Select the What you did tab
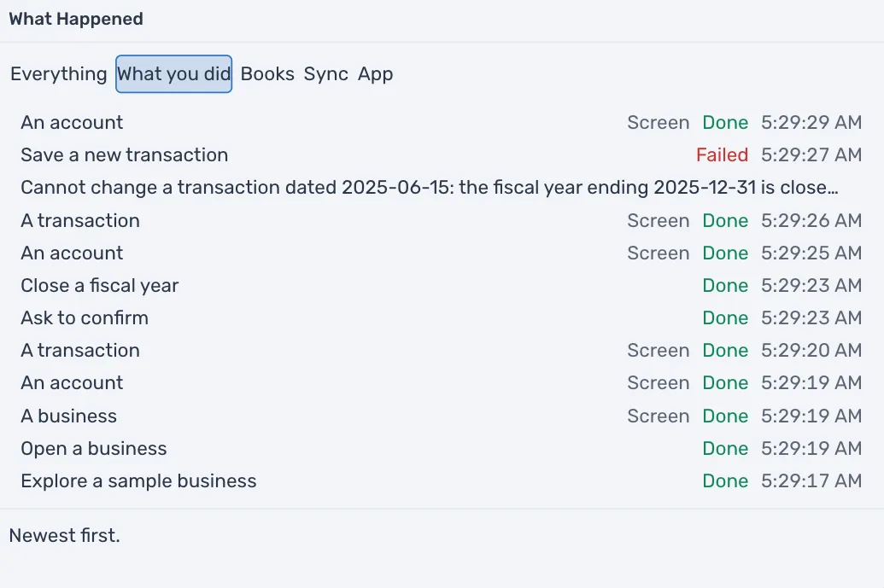Image resolution: width=884 pixels, height=588 pixels. pos(173,73)
